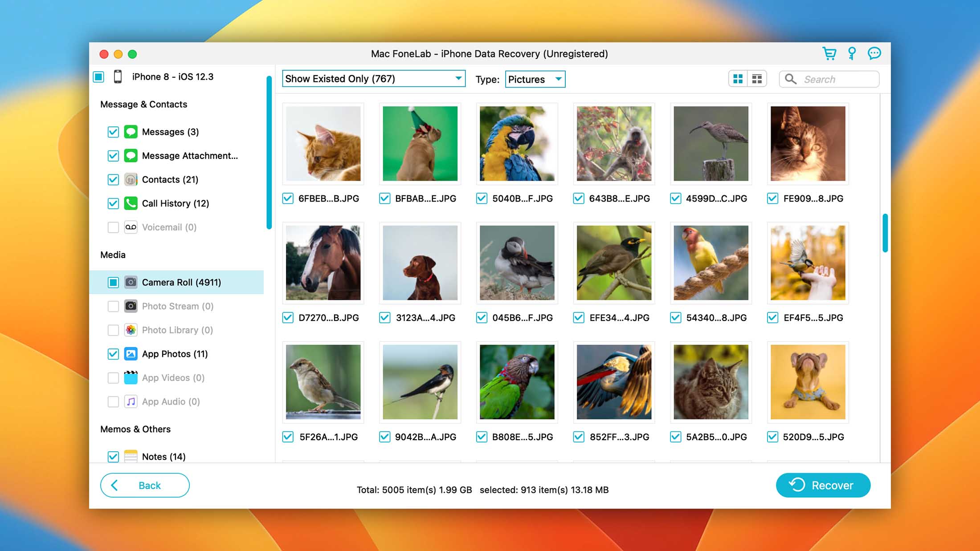
Task: Open the blue macaw parrot thumbnail
Action: coord(517,143)
